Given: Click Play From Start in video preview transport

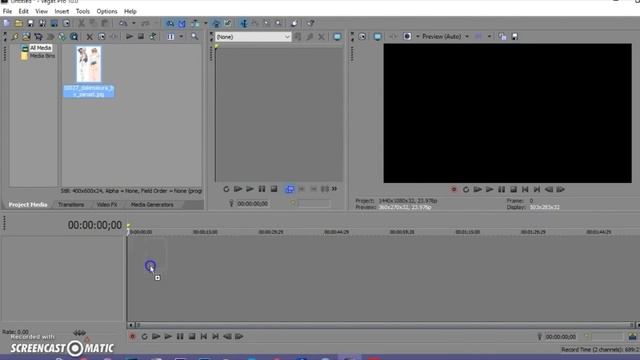Looking at the screenshot, I should click(477, 189).
